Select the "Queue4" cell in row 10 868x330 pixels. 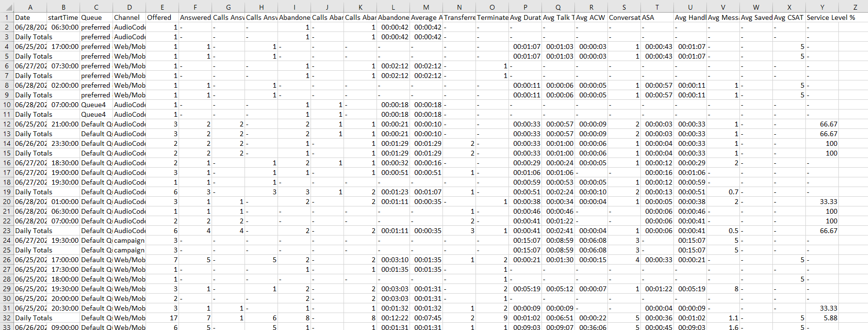pos(96,105)
